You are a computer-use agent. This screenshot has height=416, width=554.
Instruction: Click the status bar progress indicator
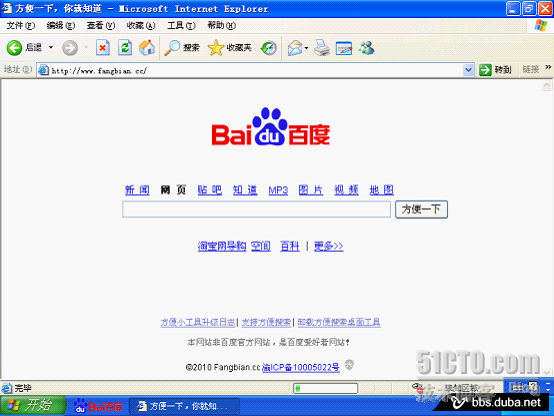coord(325,388)
